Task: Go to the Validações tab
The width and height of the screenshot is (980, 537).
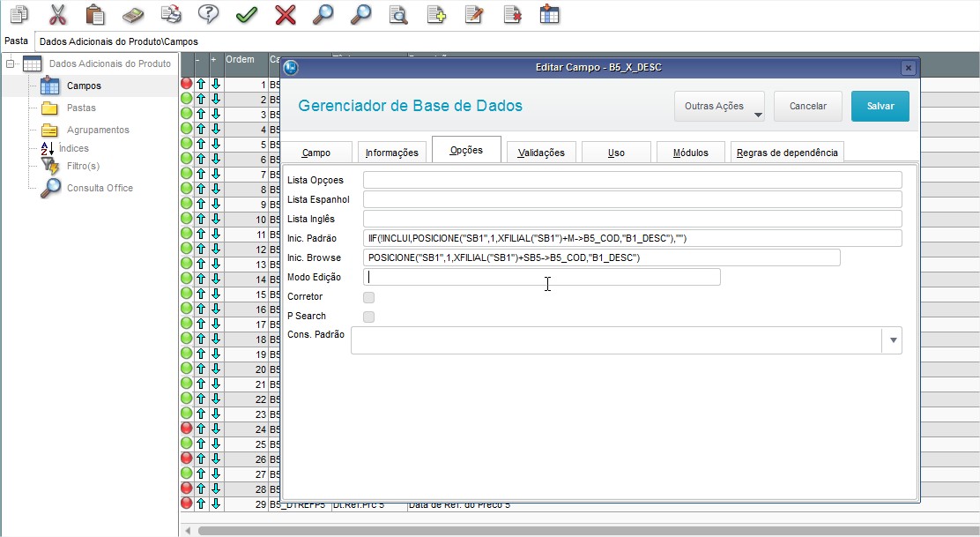Action: tap(541, 153)
